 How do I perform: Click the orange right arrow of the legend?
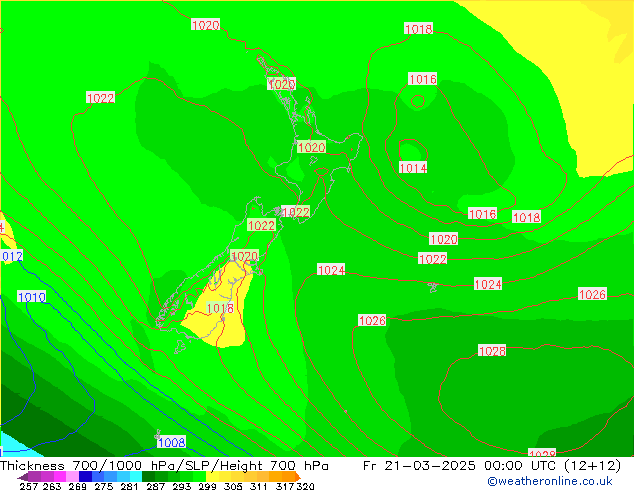[x=298, y=477]
